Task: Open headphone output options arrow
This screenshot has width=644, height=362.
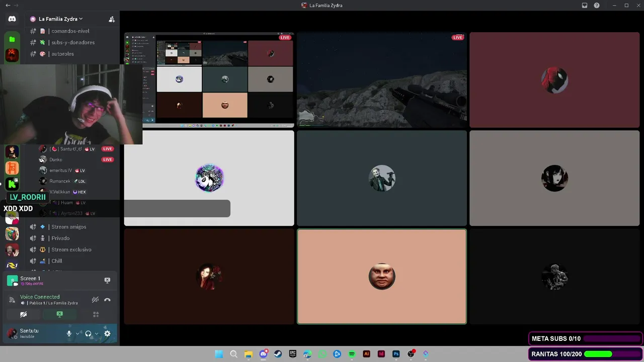Action: click(x=97, y=333)
